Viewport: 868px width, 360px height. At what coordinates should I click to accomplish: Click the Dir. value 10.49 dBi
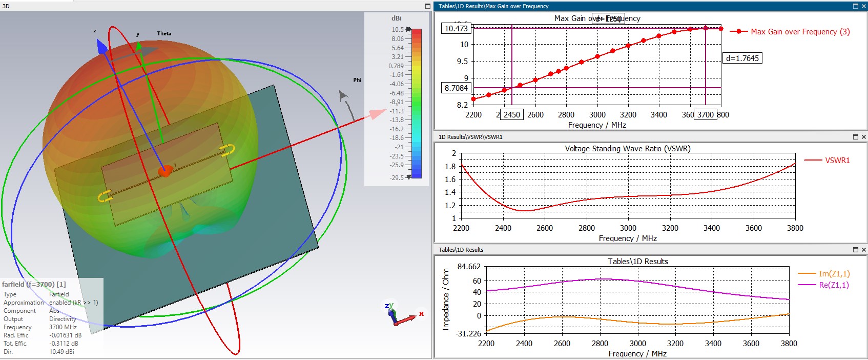click(61, 352)
